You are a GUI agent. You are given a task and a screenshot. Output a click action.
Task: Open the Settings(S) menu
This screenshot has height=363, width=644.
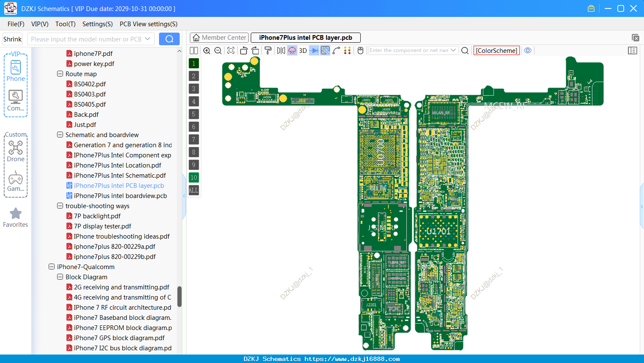click(98, 24)
